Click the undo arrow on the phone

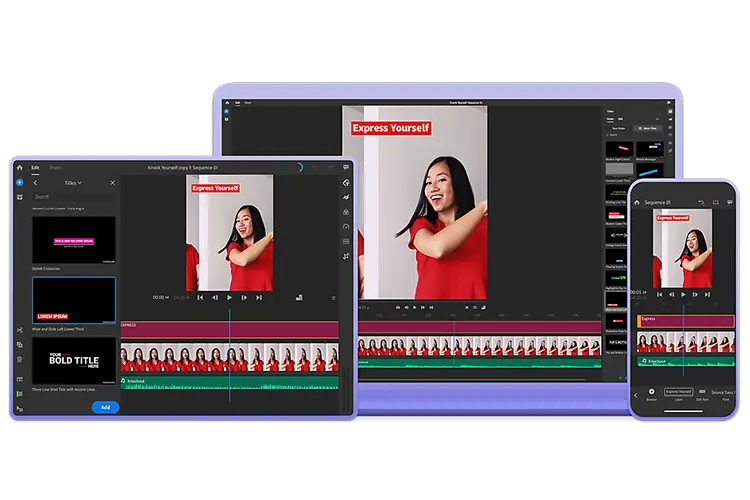pyautogui.click(x=701, y=202)
